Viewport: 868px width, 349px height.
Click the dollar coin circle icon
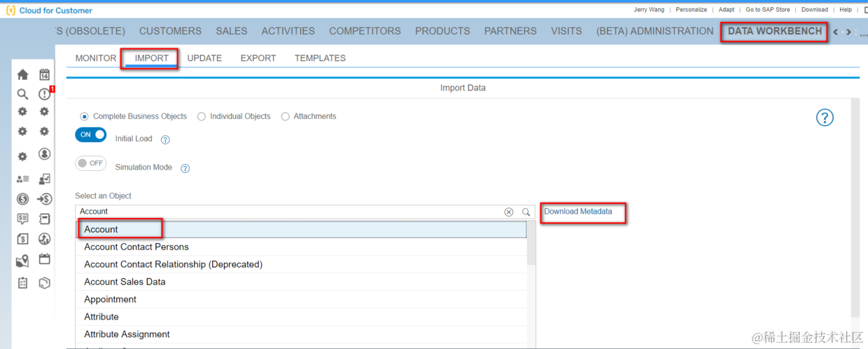tap(22, 199)
